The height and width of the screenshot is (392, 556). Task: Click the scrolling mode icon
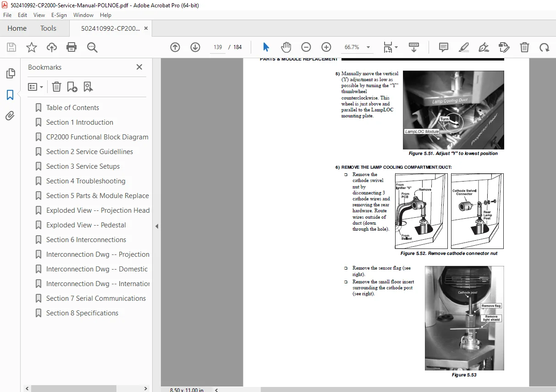point(414,47)
